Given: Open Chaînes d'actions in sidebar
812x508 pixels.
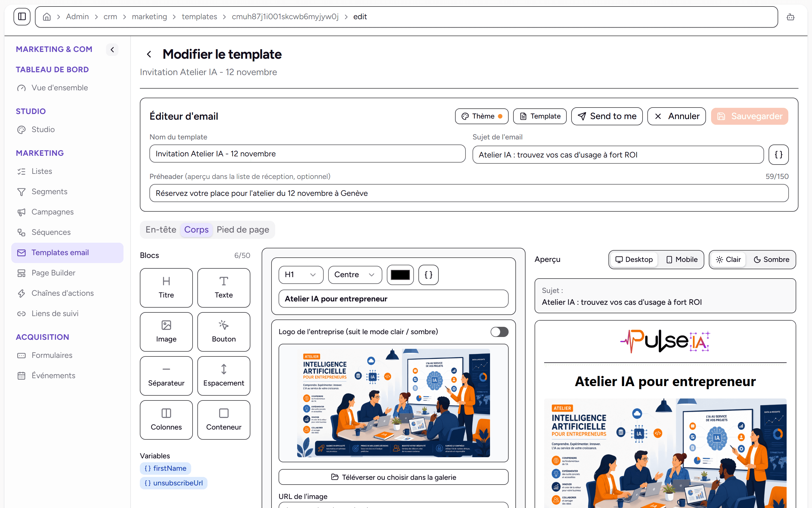Looking at the screenshot, I should (x=67, y=293).
